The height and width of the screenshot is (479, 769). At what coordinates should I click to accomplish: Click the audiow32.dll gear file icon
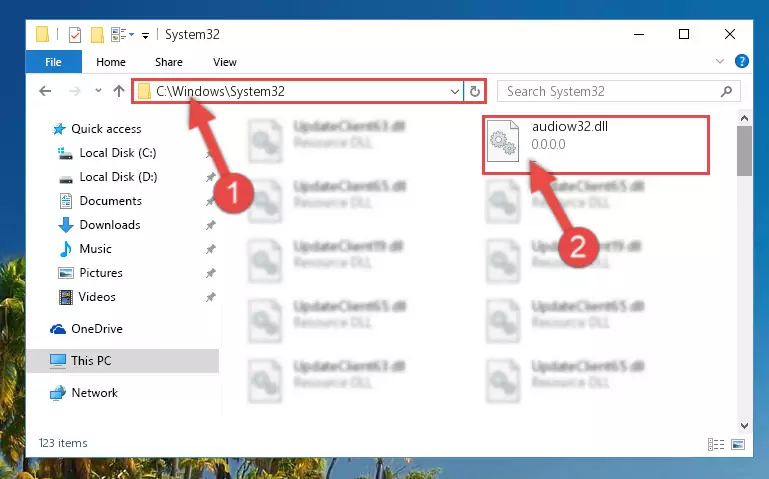coord(503,141)
